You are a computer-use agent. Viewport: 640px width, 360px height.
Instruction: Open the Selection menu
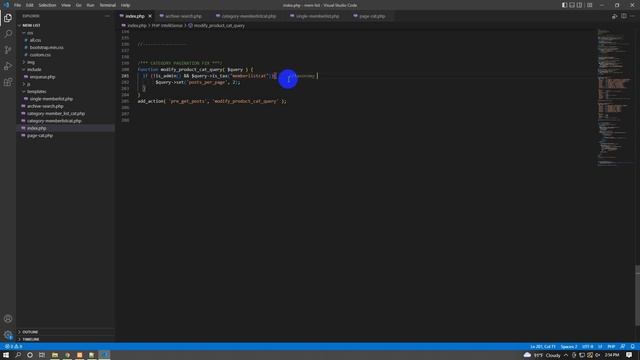pyautogui.click(x=47, y=5)
